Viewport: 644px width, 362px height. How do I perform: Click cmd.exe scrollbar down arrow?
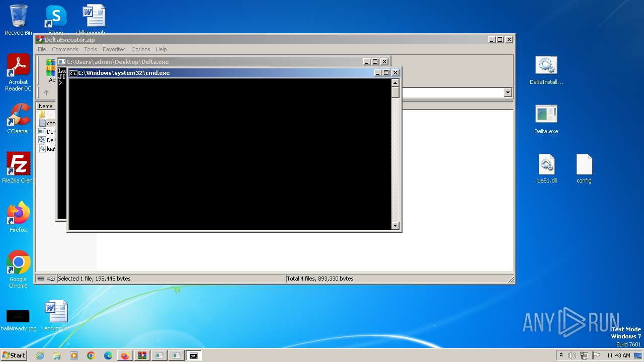click(395, 226)
